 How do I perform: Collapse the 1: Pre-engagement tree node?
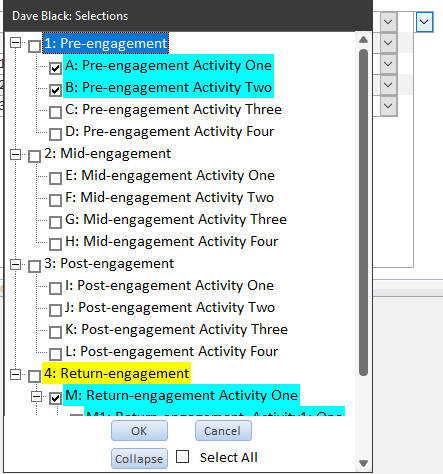click(15, 43)
